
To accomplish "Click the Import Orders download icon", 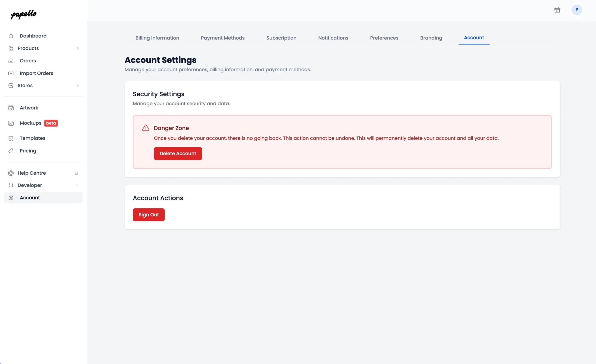I will [11, 73].
